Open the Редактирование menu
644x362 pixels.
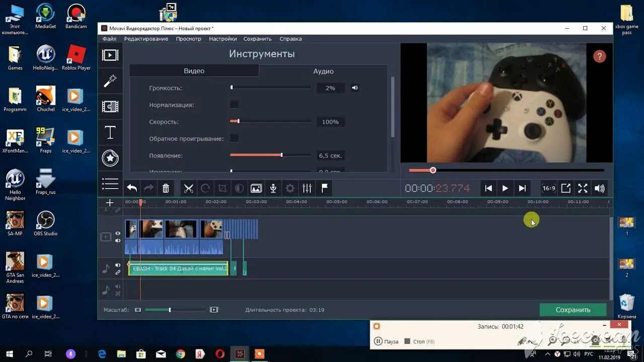[146, 39]
